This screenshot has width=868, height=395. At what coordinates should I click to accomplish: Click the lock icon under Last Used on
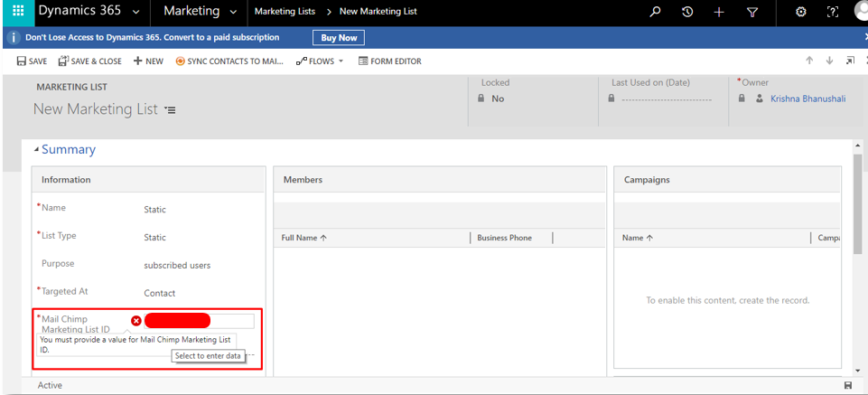coord(611,99)
